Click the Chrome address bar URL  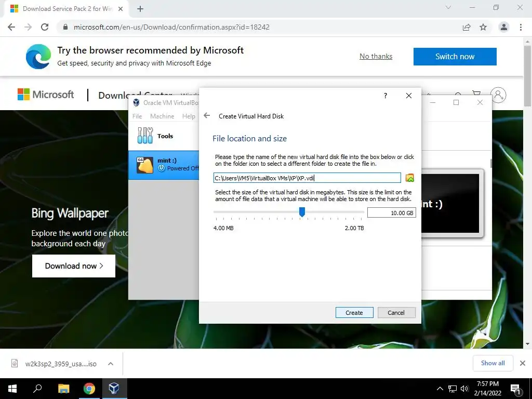(x=171, y=27)
